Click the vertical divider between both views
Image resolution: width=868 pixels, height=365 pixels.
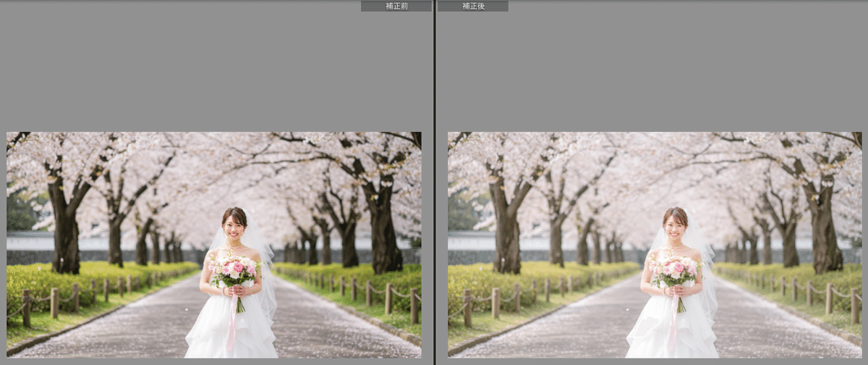434,181
